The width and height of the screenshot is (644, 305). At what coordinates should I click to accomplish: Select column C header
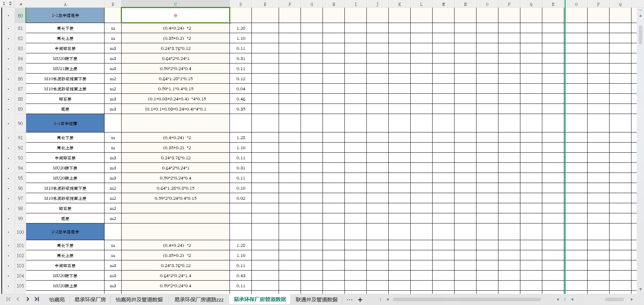pos(176,4)
